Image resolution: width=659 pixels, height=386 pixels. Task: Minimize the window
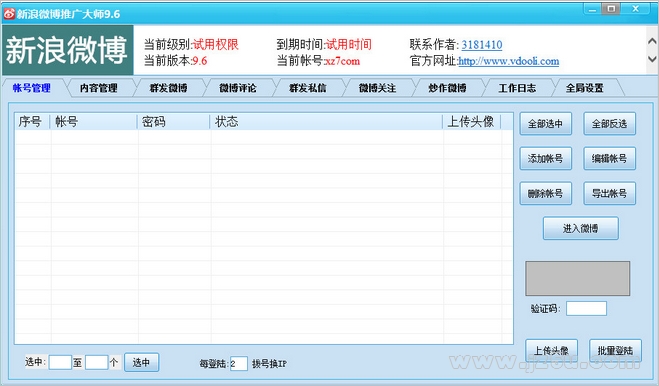pos(592,9)
